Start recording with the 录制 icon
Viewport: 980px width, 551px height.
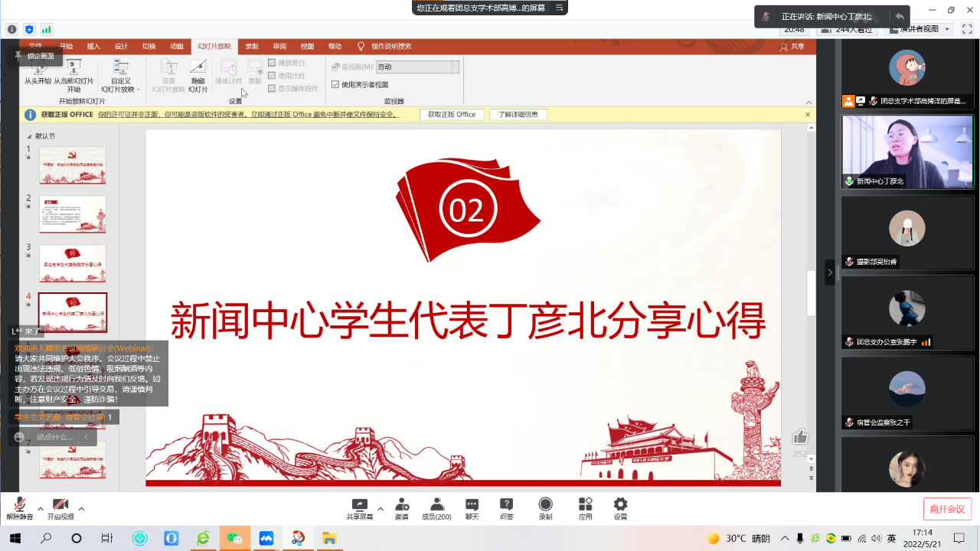coord(545,508)
